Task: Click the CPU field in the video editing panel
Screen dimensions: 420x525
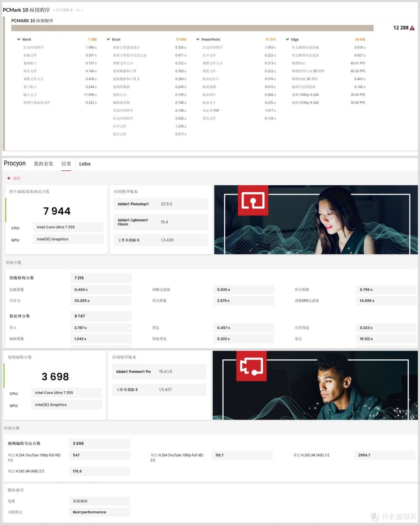Action: pos(66,393)
